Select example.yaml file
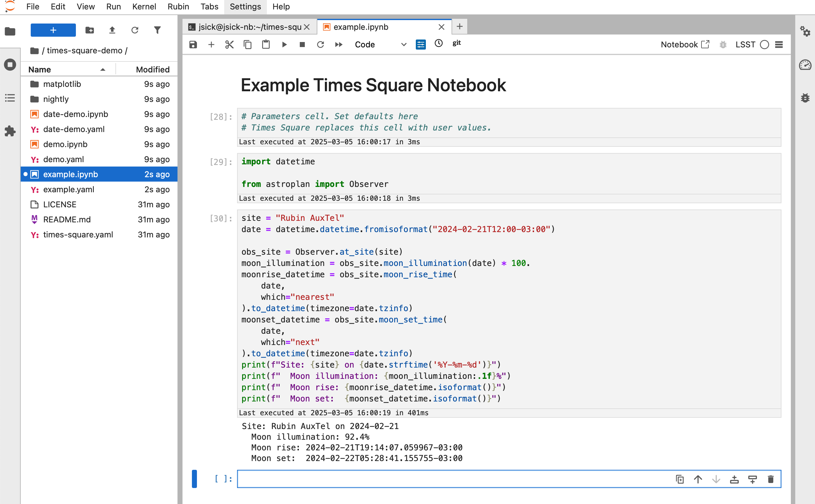 pyautogui.click(x=99, y=189)
